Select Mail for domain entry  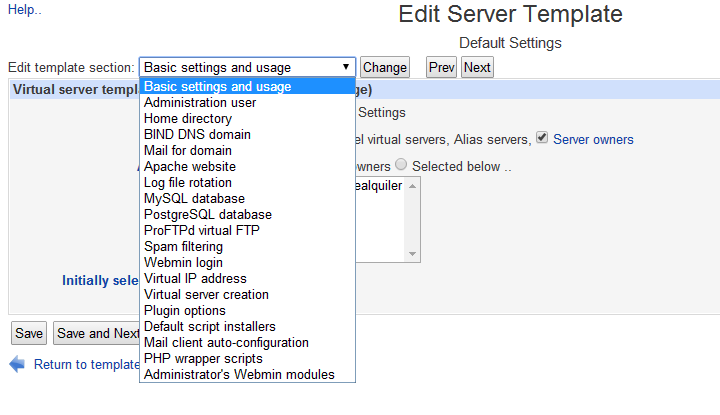tap(188, 151)
